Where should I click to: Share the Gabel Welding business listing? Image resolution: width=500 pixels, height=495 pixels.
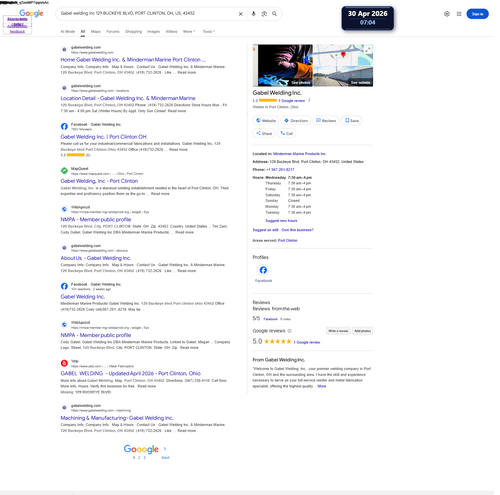click(x=264, y=133)
